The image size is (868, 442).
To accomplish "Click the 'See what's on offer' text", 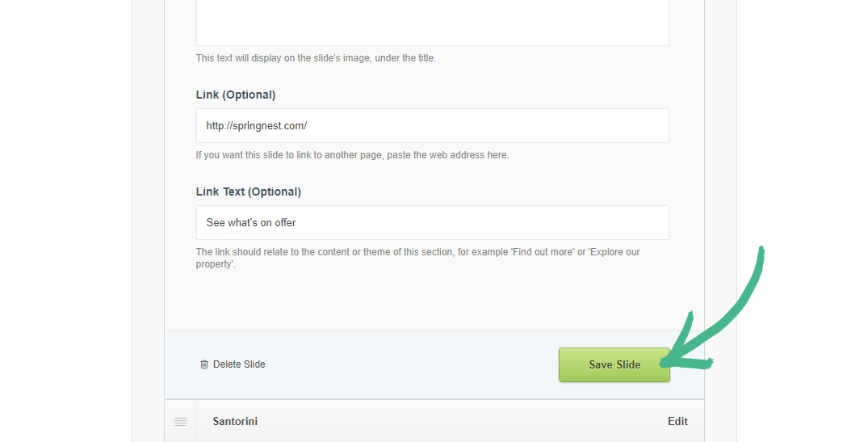I will point(251,223).
